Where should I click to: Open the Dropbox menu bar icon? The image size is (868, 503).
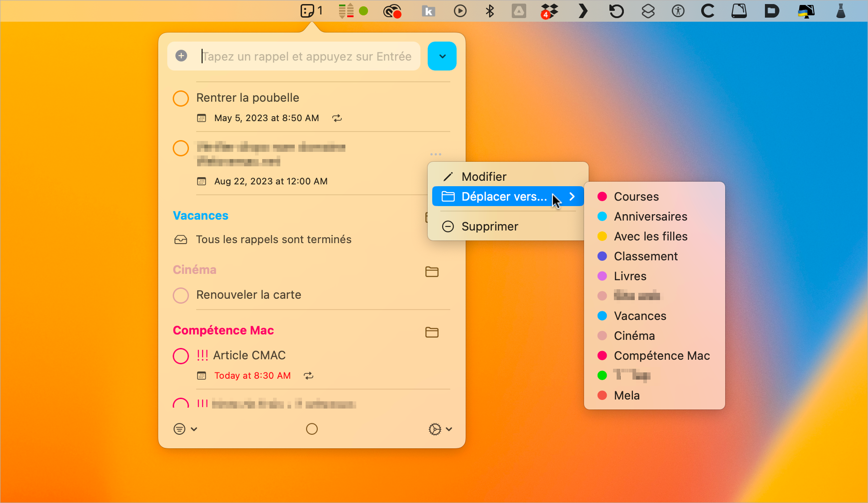point(549,11)
